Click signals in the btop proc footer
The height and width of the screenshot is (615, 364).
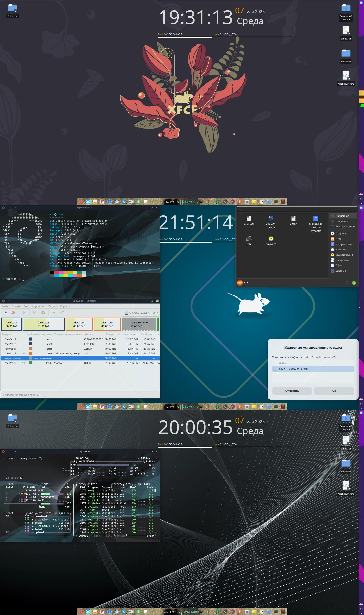tap(120, 536)
